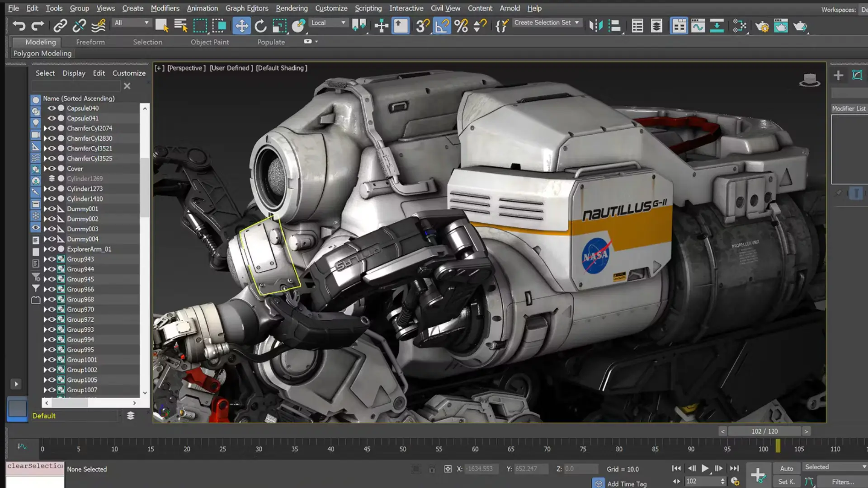Open the Rendering menu
This screenshot has height=488, width=868.
point(292,8)
